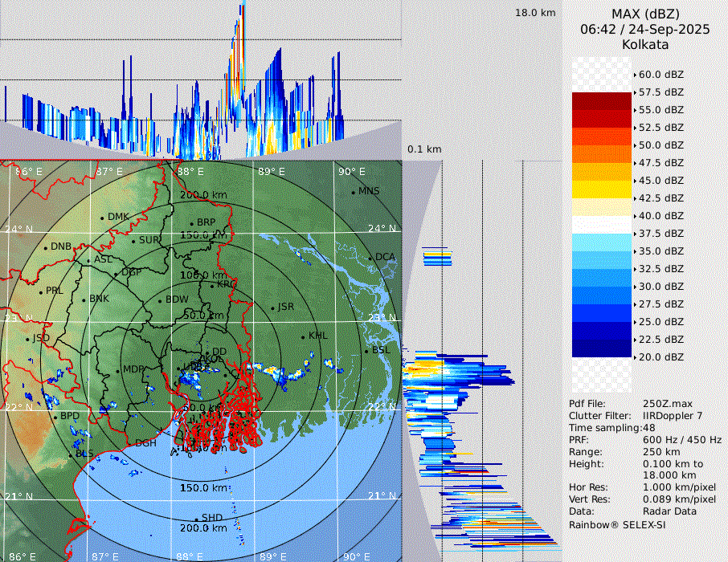This screenshot has height=562, width=728.
Task: Click the MAX (dBZ) title text
Action: 645,14
